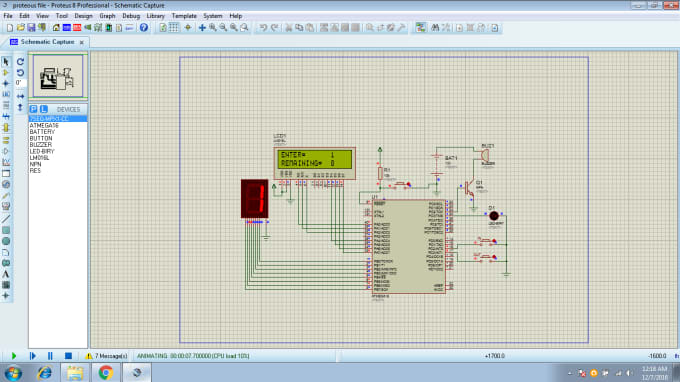Select the 2D Line drawing tool
The image size is (680, 382).
tap(6, 219)
